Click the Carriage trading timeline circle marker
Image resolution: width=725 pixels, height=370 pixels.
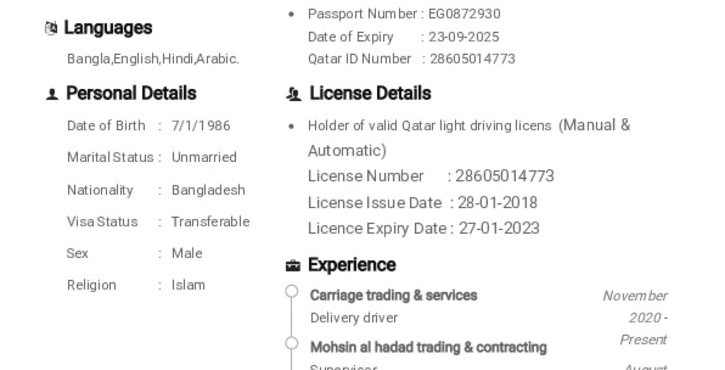pos(292,291)
